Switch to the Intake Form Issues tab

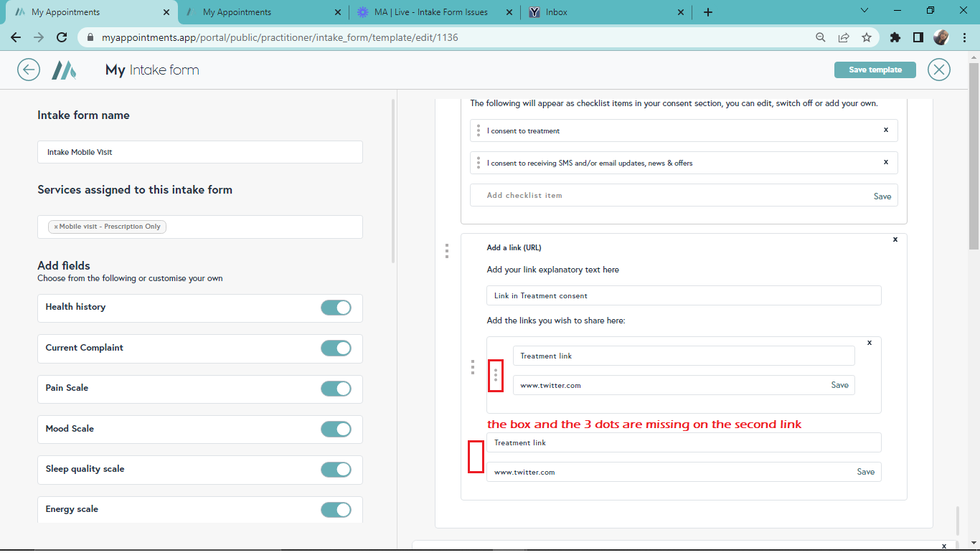click(430, 12)
